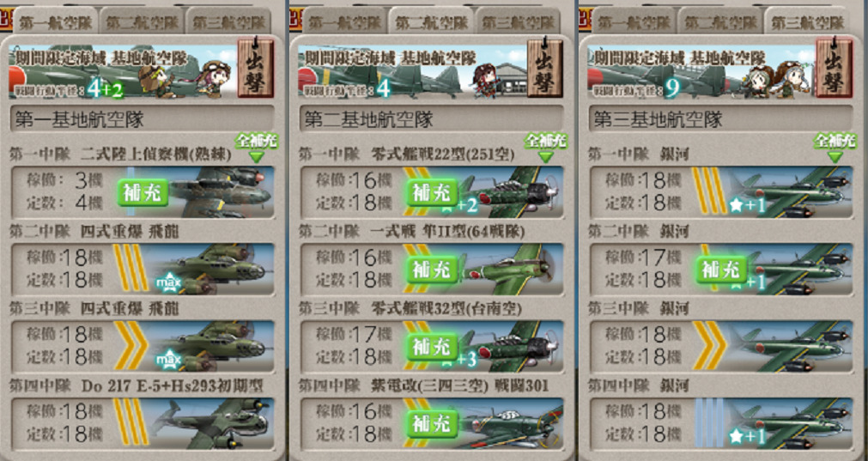Select the 第三中隊 四式重爆 飛龍 plane image
Screen dimensions: 868x461
coord(215,347)
